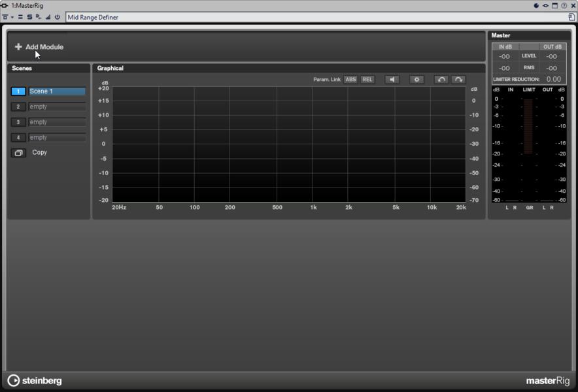Toggle the plug-in power button
Viewport: 578px width, 392px height.
pyautogui.click(x=57, y=17)
